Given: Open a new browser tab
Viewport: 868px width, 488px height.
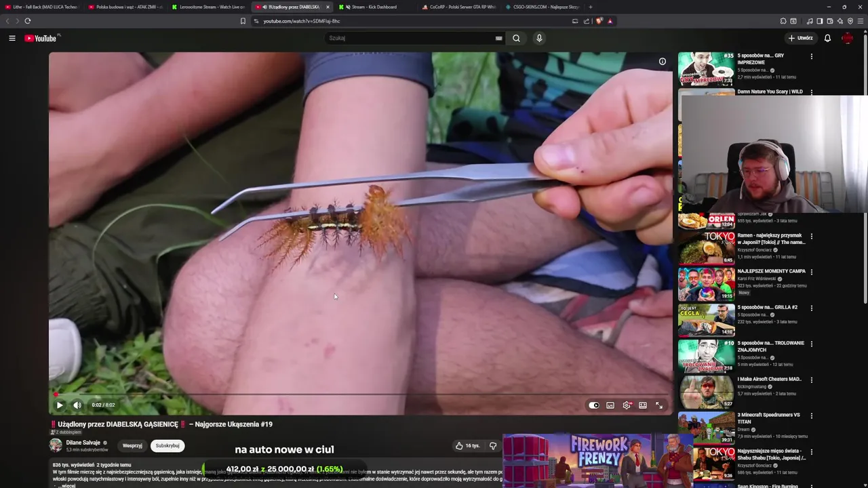Looking at the screenshot, I should 590,7.
